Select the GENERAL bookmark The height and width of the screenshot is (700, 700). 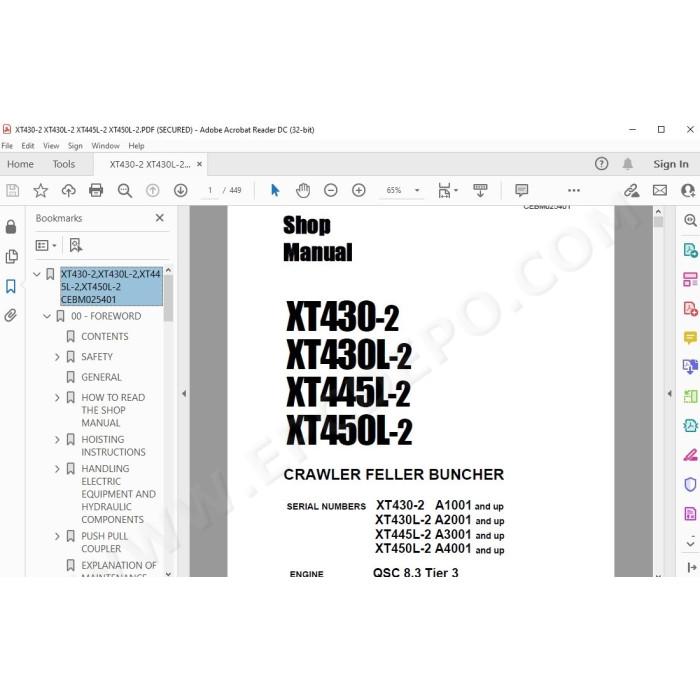click(x=101, y=377)
